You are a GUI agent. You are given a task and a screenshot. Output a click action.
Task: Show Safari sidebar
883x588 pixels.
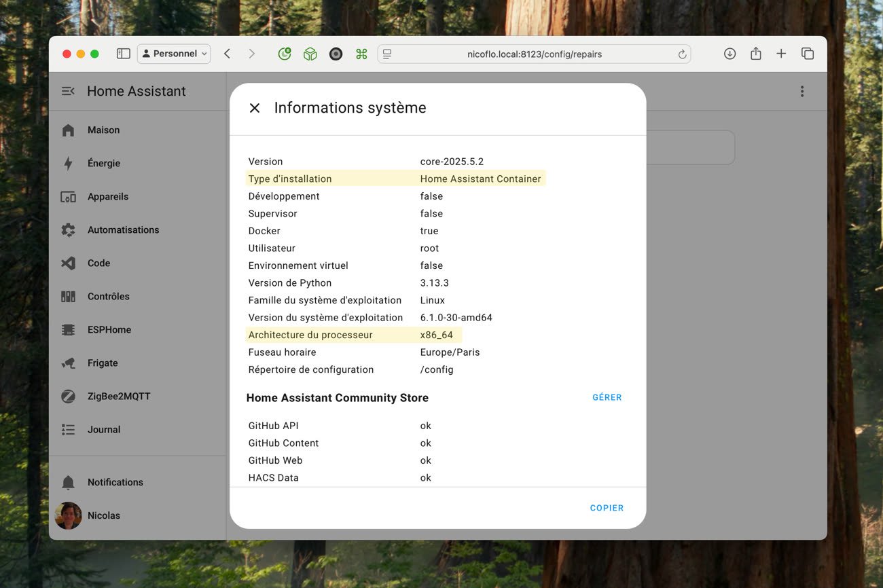tap(123, 54)
